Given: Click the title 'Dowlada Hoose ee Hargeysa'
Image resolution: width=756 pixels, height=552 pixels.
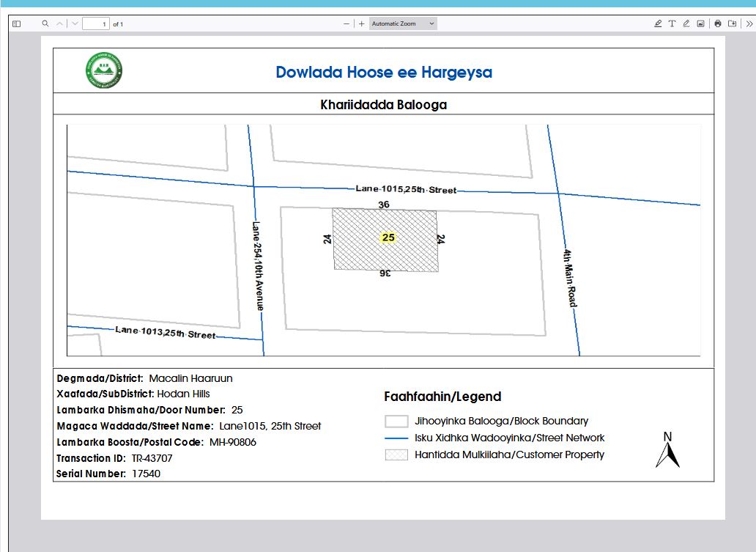Looking at the screenshot, I should pyautogui.click(x=384, y=73).
